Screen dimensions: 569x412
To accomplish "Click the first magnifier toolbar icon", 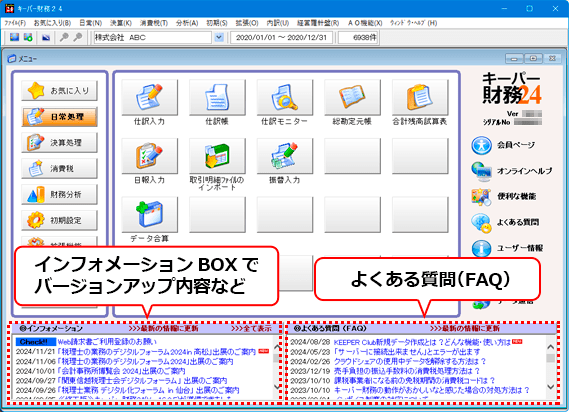I will pyautogui.click(x=64, y=37).
